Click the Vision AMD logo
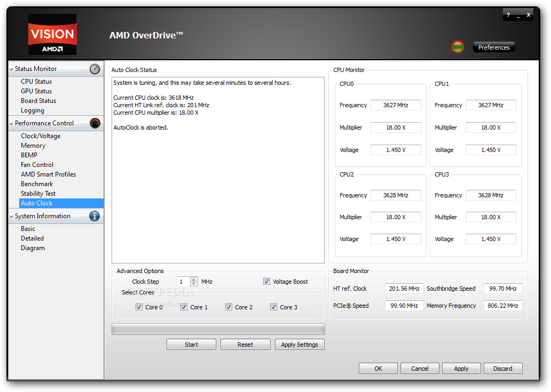Screen dimensions: 551x392 (52, 34)
